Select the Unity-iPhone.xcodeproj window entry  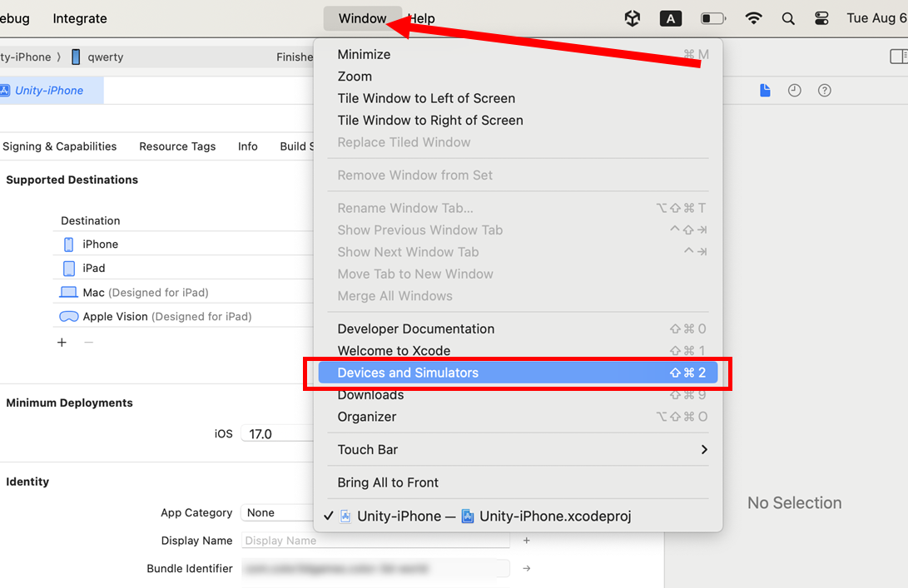click(519, 516)
